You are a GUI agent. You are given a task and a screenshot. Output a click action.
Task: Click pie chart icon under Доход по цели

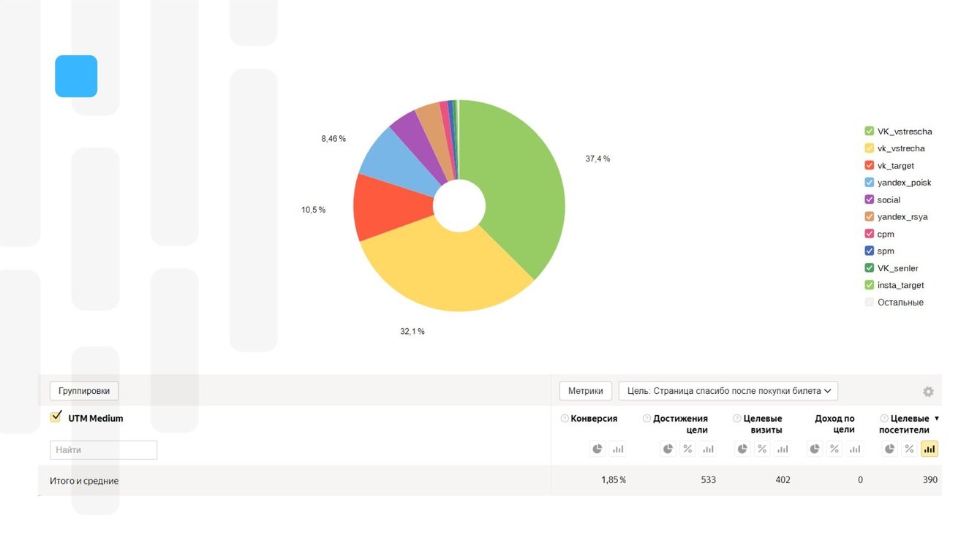click(815, 449)
